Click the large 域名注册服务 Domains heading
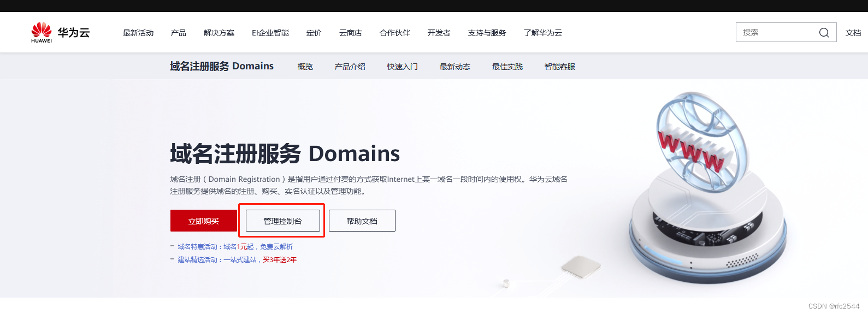Viewport: 868px width, 314px height. 285,153
